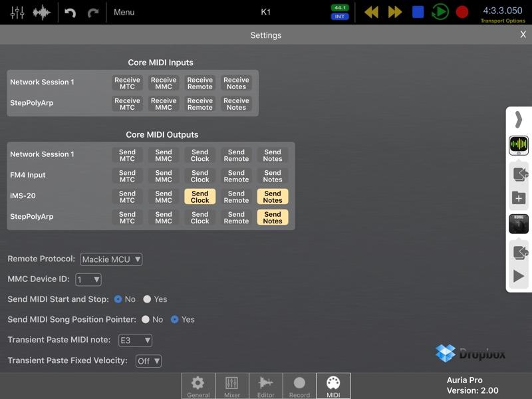Start recording with red record button
532x399 pixels.
pyautogui.click(x=462, y=12)
